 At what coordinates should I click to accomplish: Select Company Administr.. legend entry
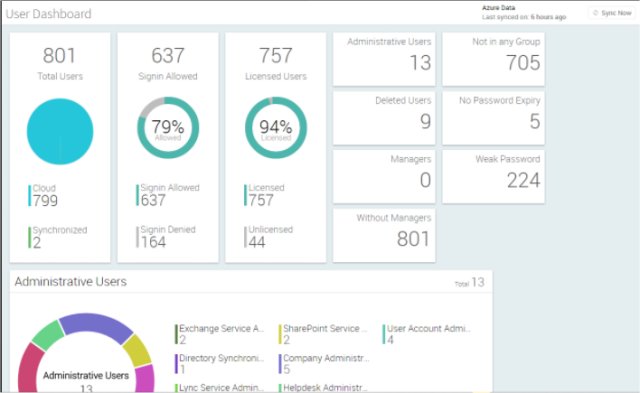324,363
